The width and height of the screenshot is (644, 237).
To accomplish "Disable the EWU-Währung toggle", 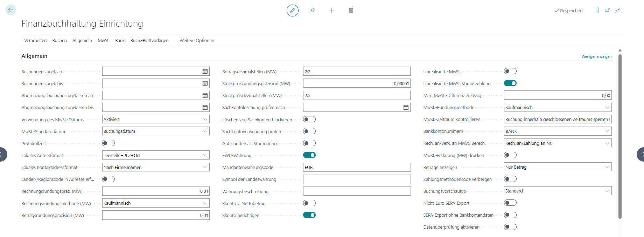I will click(309, 155).
